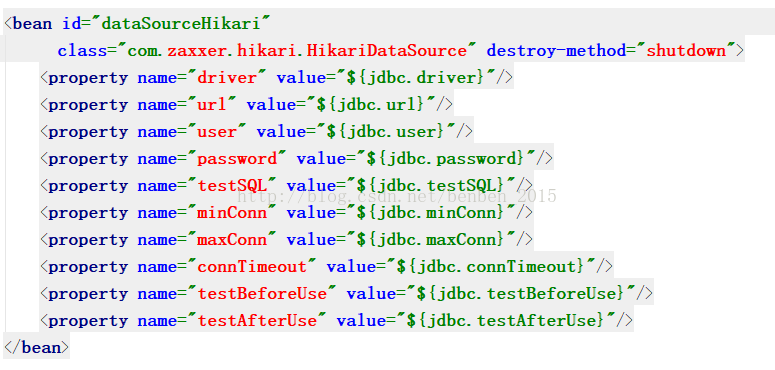Click the destroy-method value "shutdown"
Image resolution: width=775 pixels, height=370 pixels.
tap(686, 51)
